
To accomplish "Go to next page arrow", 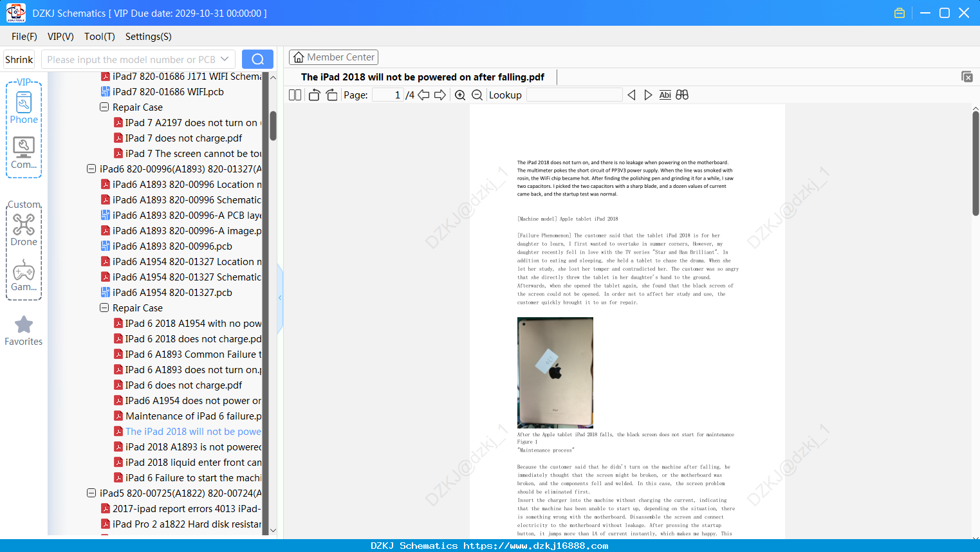I will tap(440, 95).
